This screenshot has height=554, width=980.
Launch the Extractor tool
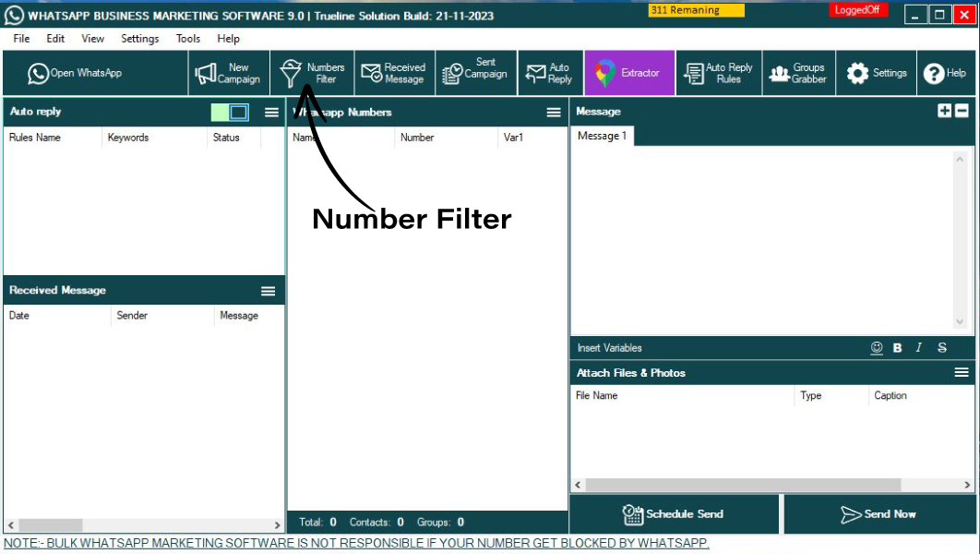point(629,73)
